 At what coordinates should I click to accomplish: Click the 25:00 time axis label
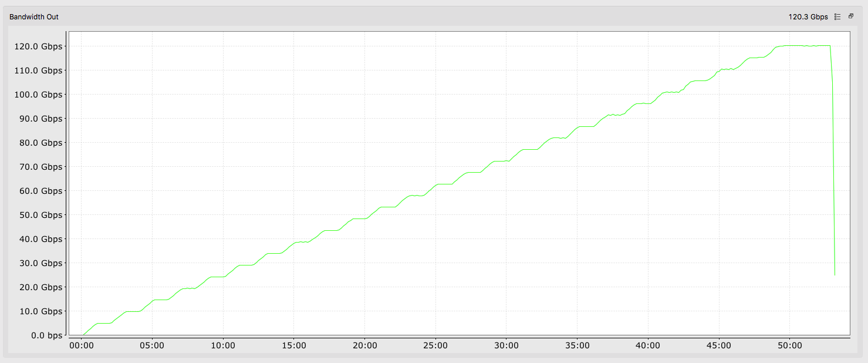435,346
